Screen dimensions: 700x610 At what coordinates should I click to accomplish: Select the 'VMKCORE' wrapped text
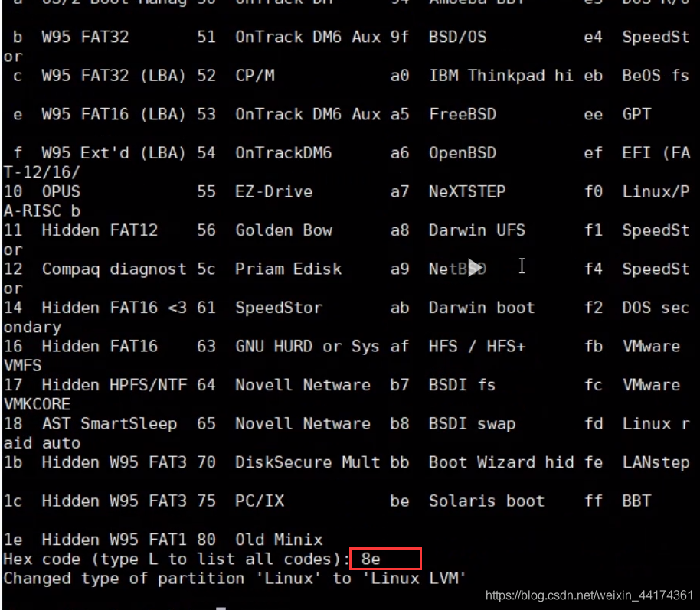37,404
